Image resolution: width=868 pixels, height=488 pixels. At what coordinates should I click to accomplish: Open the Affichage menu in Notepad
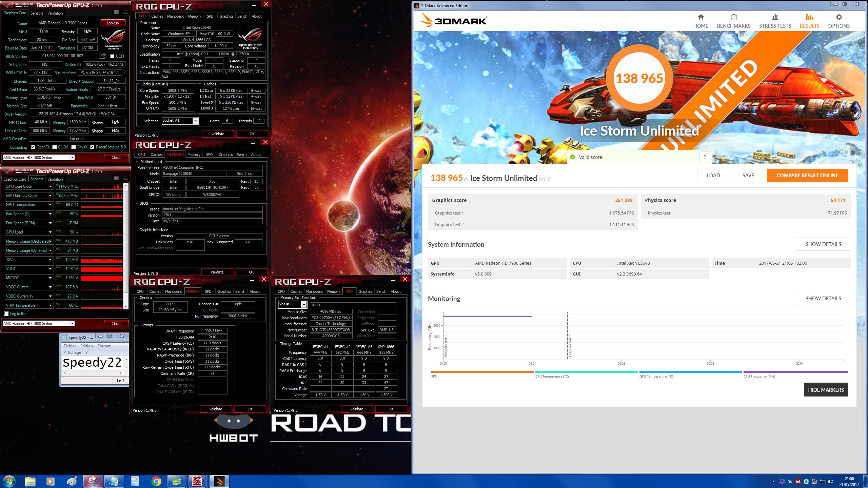pyautogui.click(x=72, y=352)
